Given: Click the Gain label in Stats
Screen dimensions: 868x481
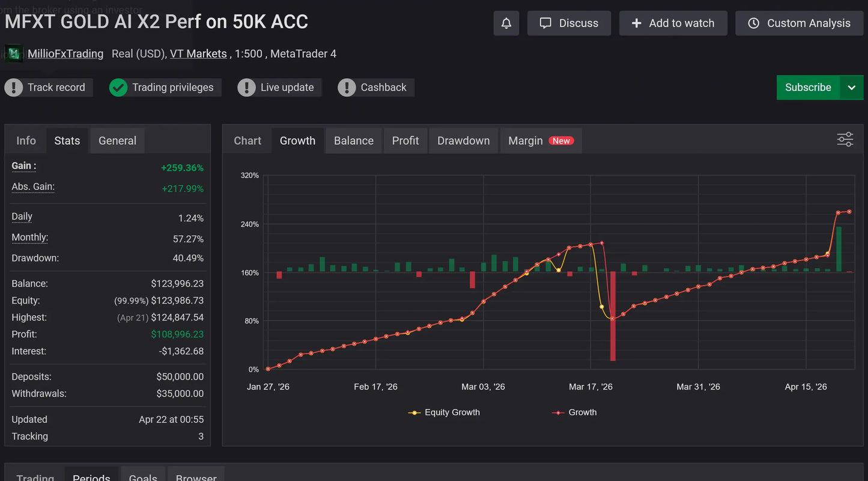Looking at the screenshot, I should 24,166.
